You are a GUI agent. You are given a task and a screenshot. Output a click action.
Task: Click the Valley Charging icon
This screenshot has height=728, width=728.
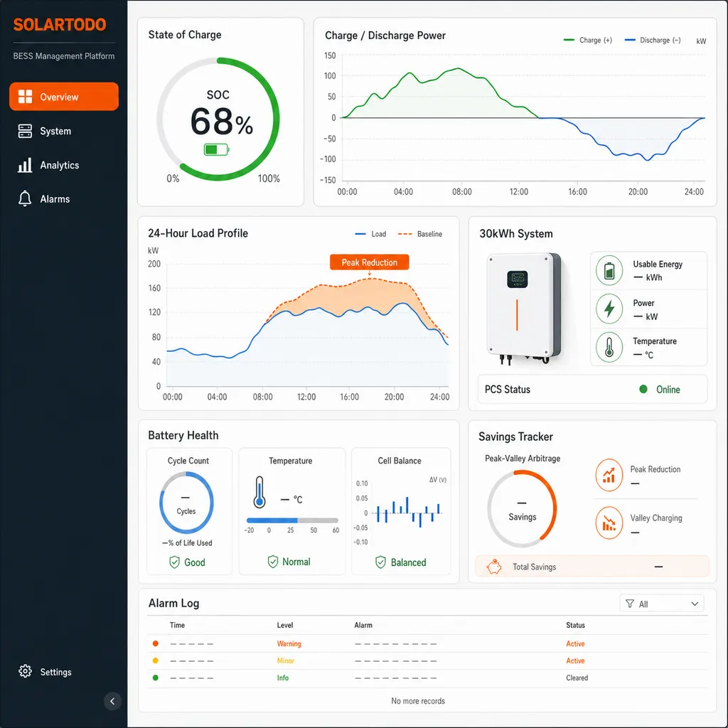click(609, 524)
